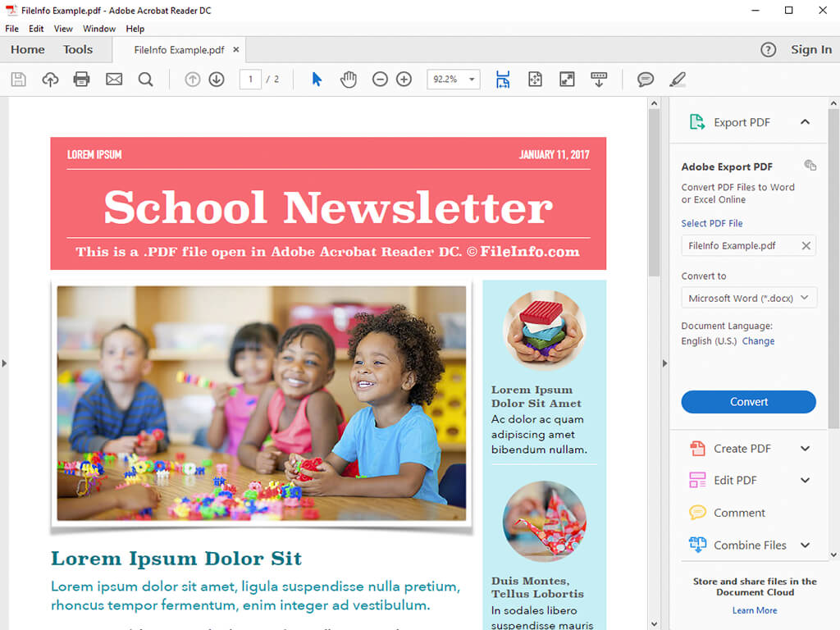Viewport: 840px width, 630px height.
Task: Activate the arrow selection tool
Action: 317,80
